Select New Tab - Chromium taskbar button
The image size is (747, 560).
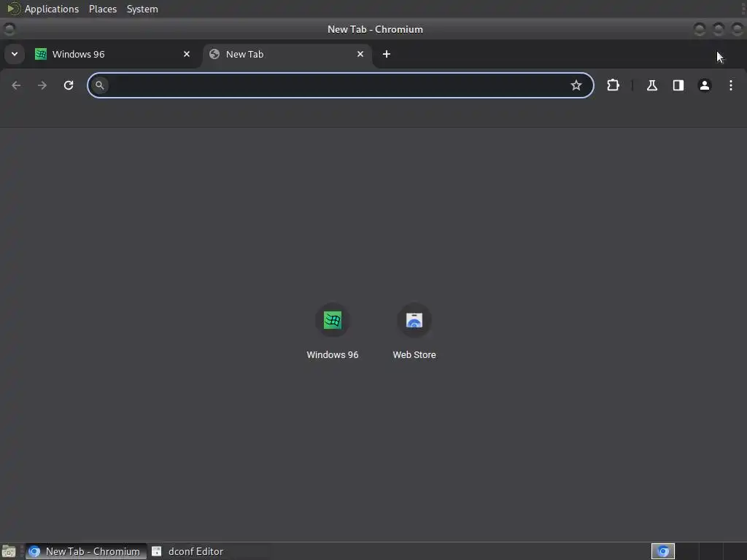(86, 551)
